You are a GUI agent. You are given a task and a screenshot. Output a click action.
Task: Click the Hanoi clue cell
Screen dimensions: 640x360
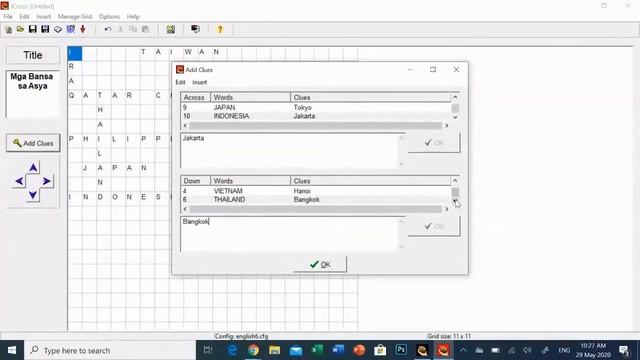[x=302, y=191]
